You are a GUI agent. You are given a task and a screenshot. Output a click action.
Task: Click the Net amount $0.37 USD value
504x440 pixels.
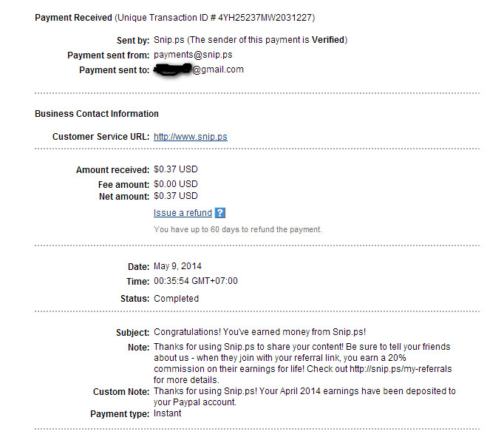[176, 196]
